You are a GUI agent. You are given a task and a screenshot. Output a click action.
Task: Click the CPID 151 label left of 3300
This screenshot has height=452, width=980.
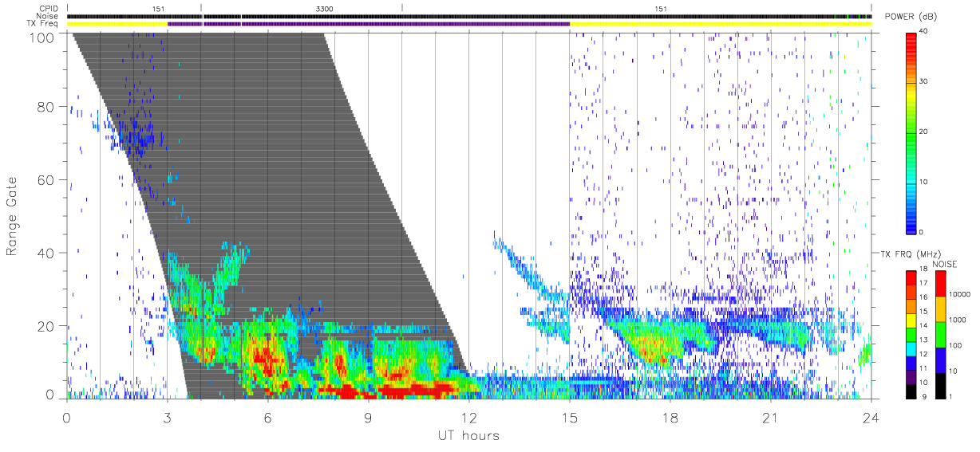pos(158,9)
